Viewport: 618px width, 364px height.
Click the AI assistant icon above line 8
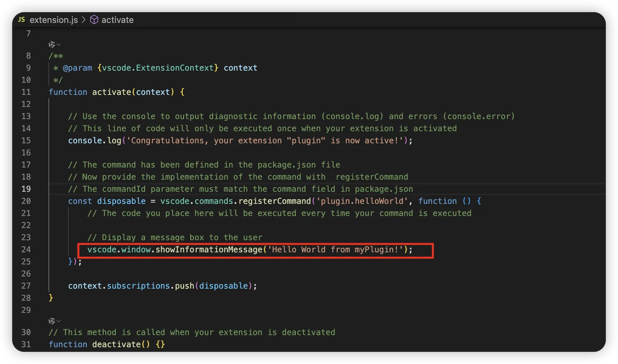pyautogui.click(x=52, y=44)
